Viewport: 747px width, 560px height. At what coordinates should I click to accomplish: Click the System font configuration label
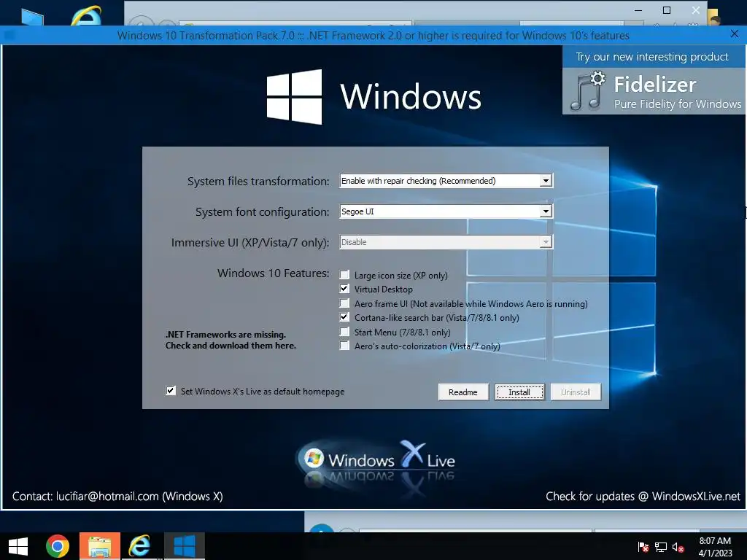tap(262, 211)
